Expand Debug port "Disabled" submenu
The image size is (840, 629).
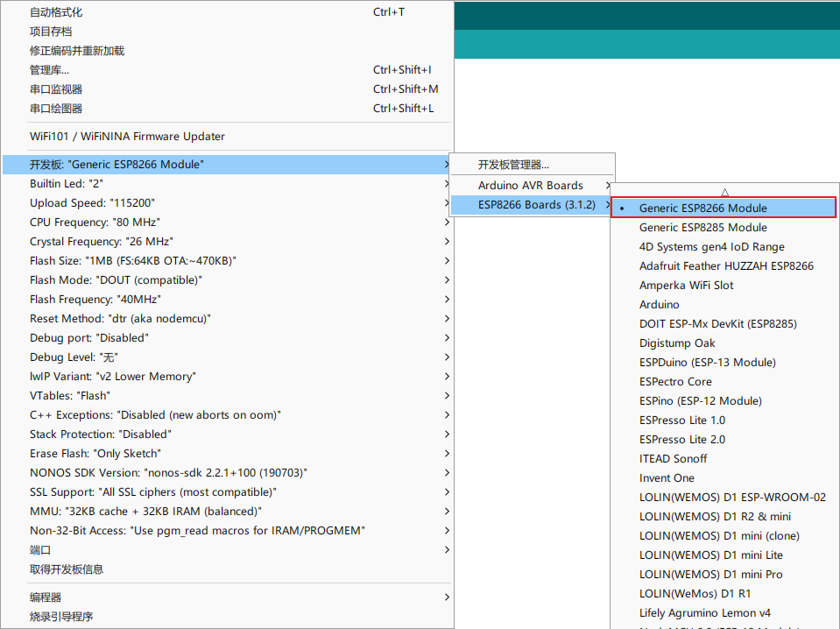coord(228,338)
